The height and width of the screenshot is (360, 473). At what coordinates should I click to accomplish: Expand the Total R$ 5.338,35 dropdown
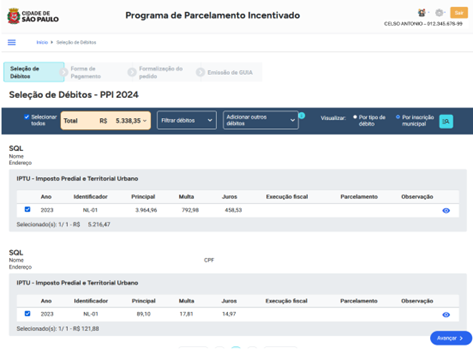tap(106, 120)
